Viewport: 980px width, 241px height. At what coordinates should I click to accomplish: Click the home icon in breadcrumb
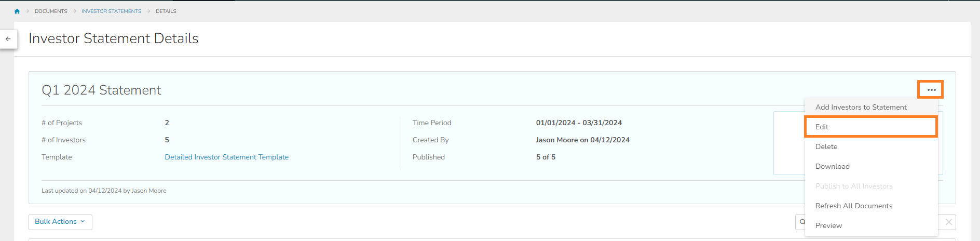coord(17,11)
